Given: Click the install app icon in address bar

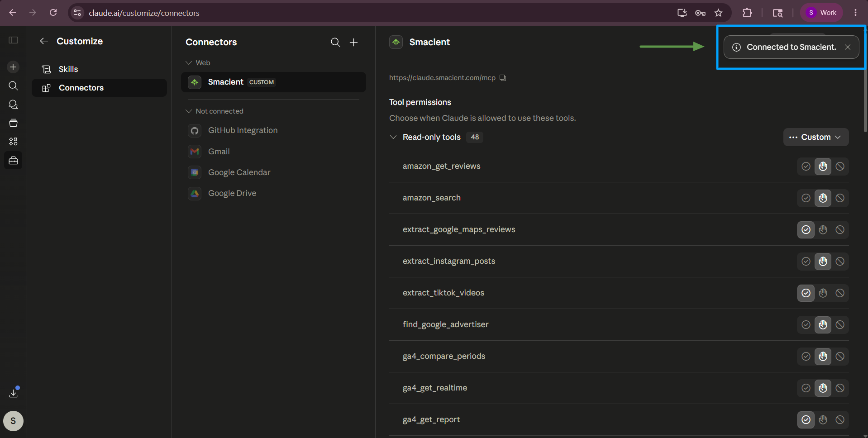Looking at the screenshot, I should tap(682, 13).
